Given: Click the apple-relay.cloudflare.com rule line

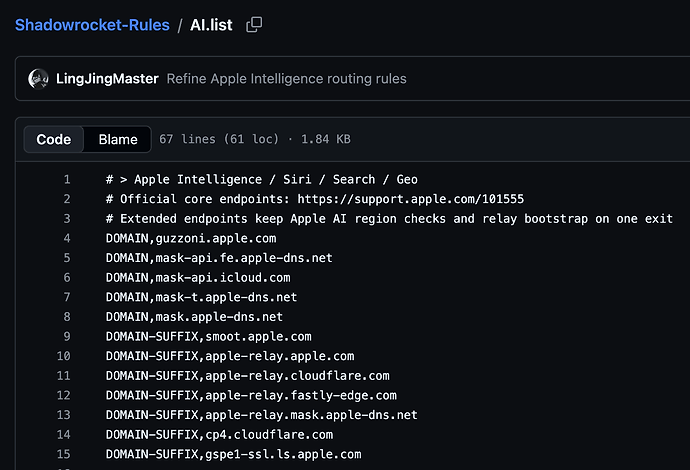Looking at the screenshot, I should tap(248, 376).
